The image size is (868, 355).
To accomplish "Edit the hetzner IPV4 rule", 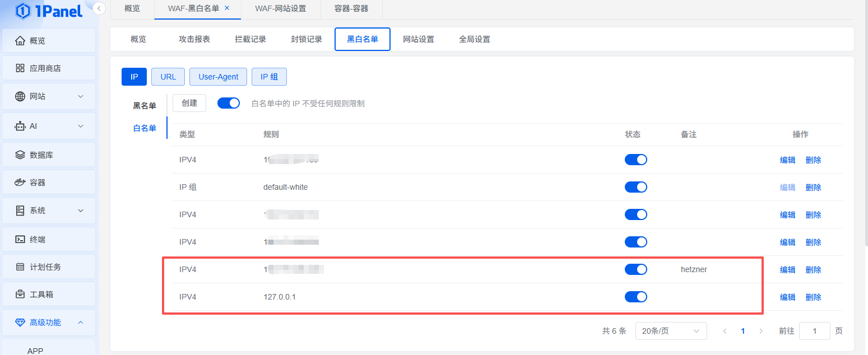I will (x=787, y=269).
